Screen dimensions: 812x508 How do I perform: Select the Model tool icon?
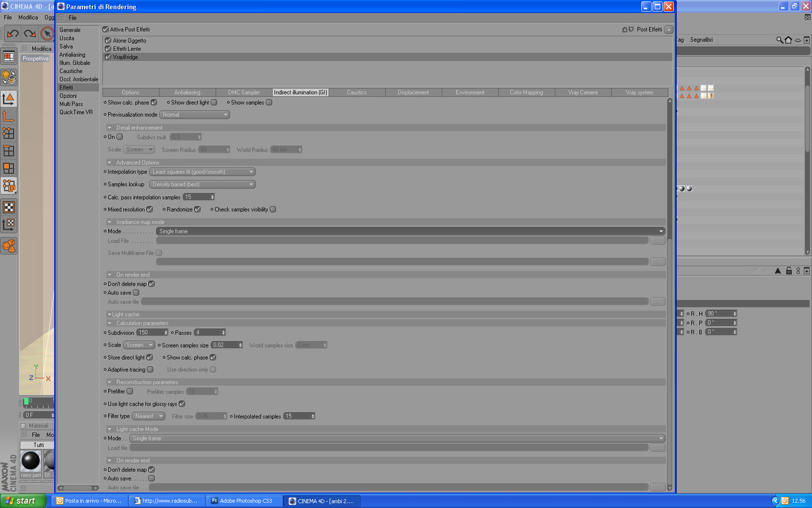click(9, 99)
